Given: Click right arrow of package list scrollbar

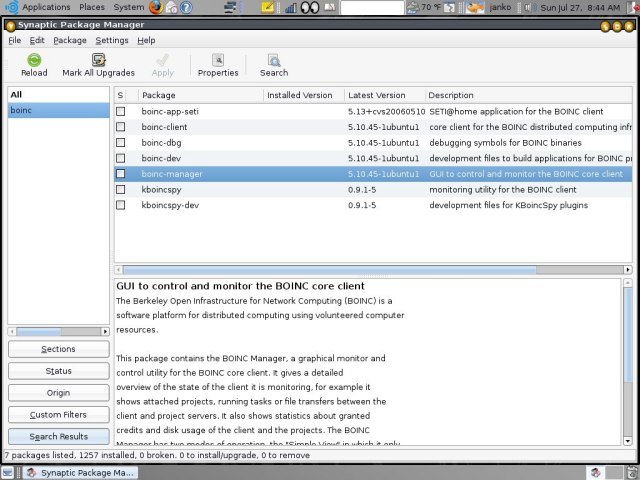Looking at the screenshot, I should pos(628,269).
